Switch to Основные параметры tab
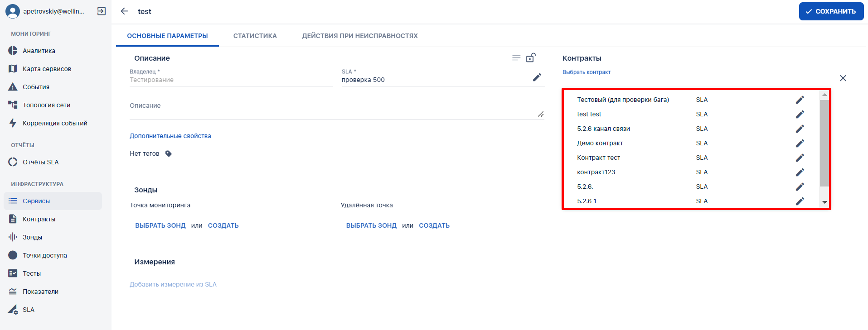This screenshot has height=330, width=868. coord(167,36)
